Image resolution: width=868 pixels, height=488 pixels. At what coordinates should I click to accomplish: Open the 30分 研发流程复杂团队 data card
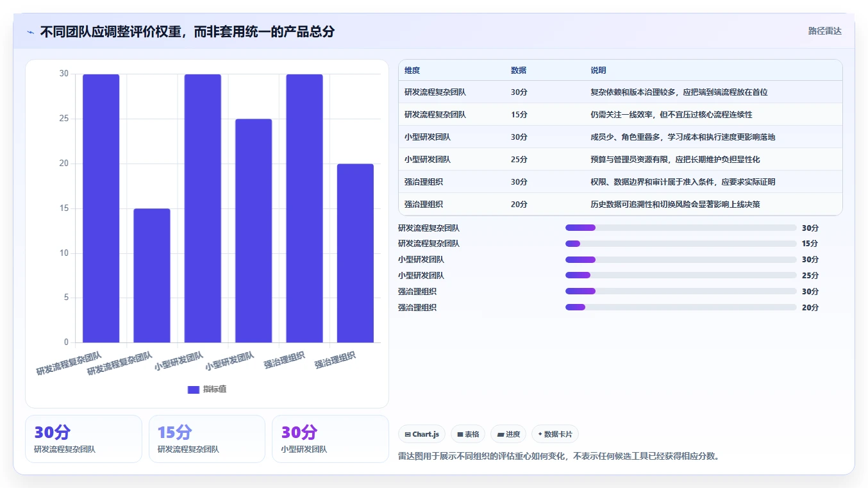[x=83, y=439]
